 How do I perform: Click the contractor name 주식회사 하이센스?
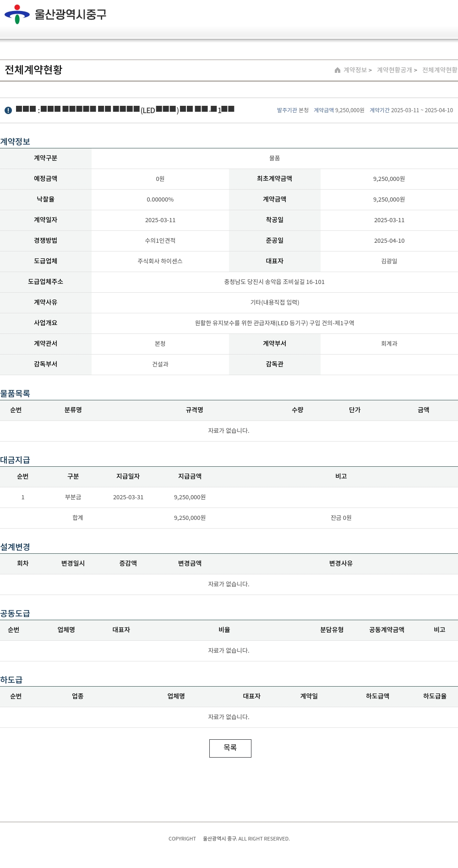[160, 261]
